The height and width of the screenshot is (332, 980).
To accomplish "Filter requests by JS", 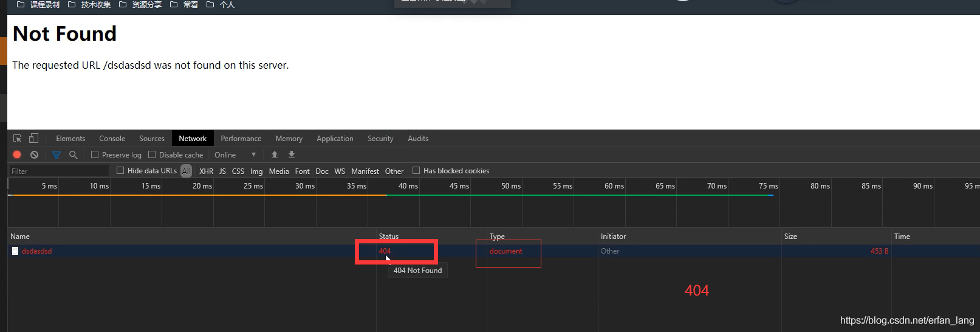I will click(222, 171).
